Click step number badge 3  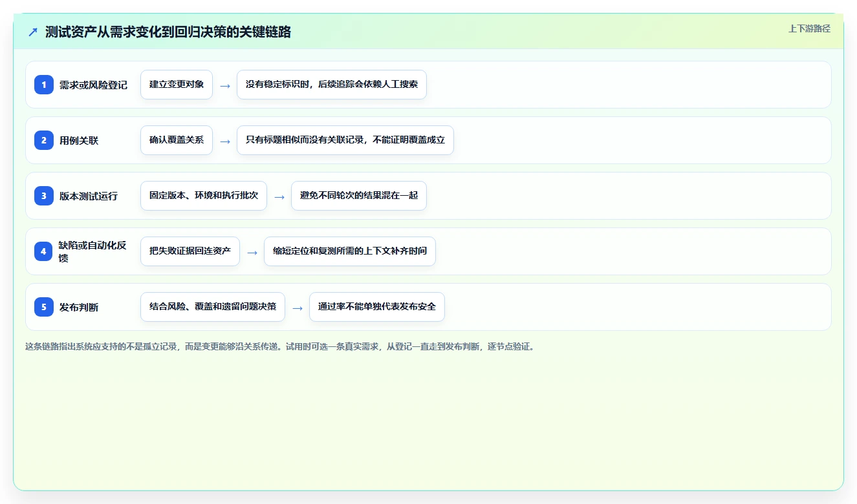pyautogui.click(x=44, y=195)
